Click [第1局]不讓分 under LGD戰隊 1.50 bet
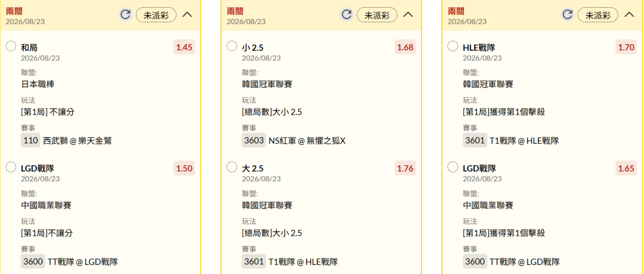This screenshot has height=274, width=644. pyautogui.click(x=47, y=233)
